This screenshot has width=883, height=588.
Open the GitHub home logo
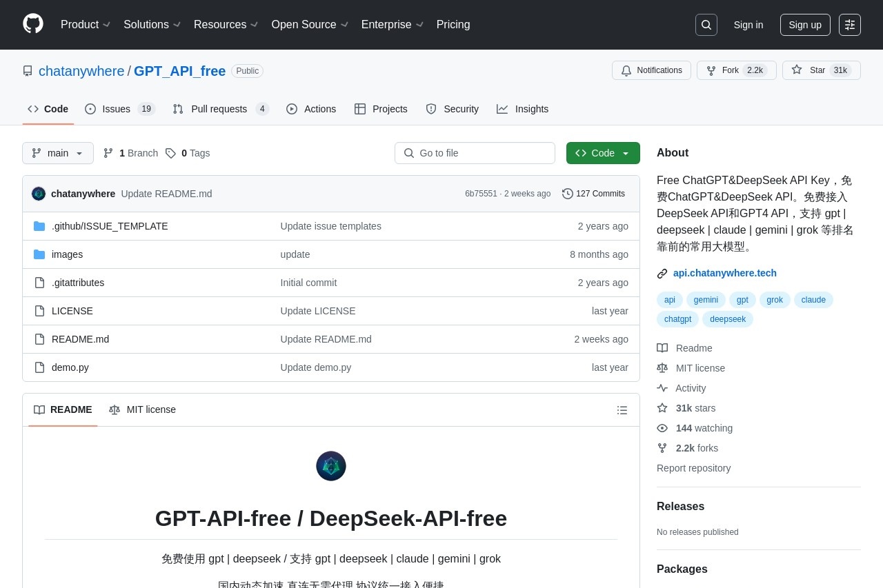(33, 24)
